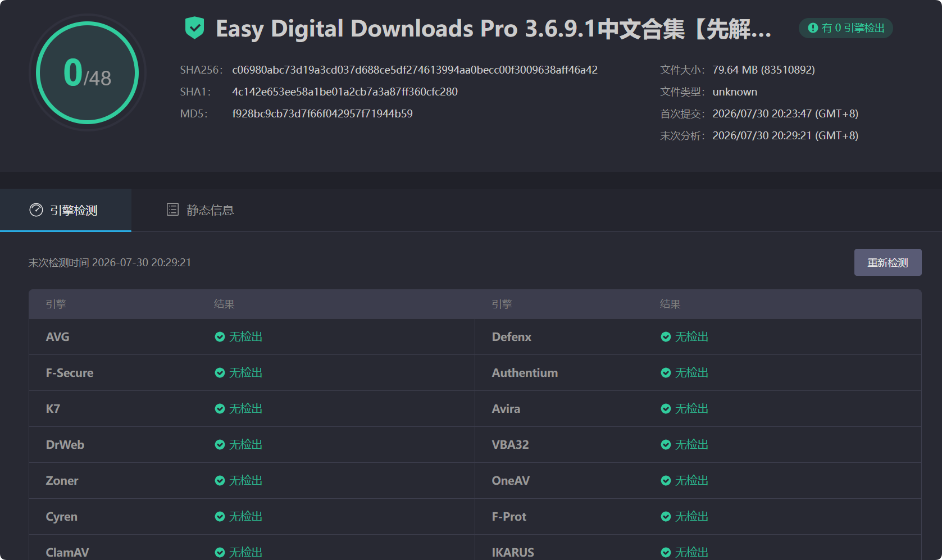Click the 重新检测 button

click(x=888, y=262)
